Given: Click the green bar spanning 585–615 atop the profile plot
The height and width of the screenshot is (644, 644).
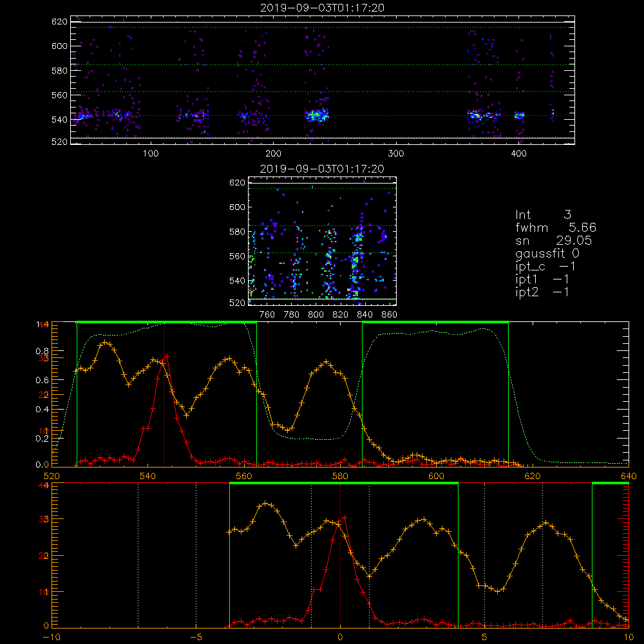Looking at the screenshot, I should coord(435,322).
